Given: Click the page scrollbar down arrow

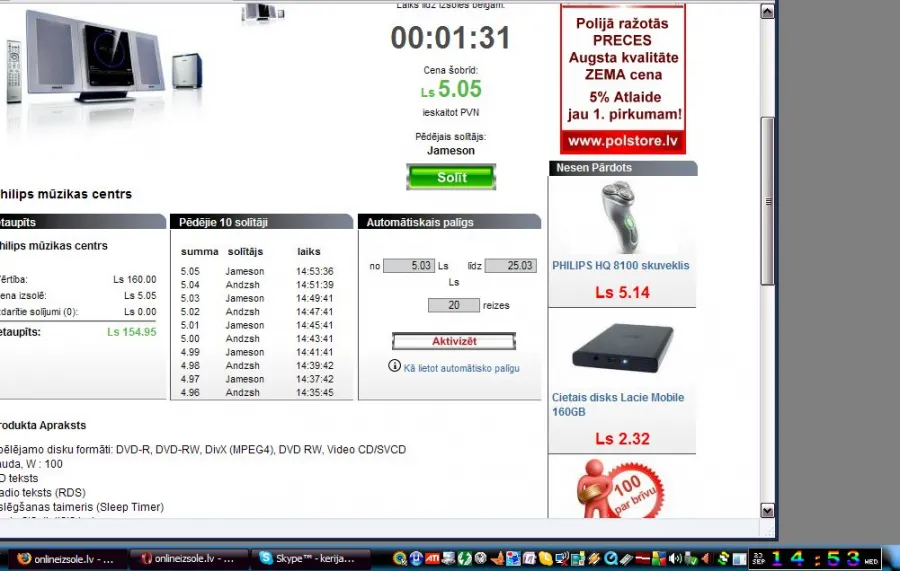Looking at the screenshot, I should pyautogui.click(x=767, y=510).
